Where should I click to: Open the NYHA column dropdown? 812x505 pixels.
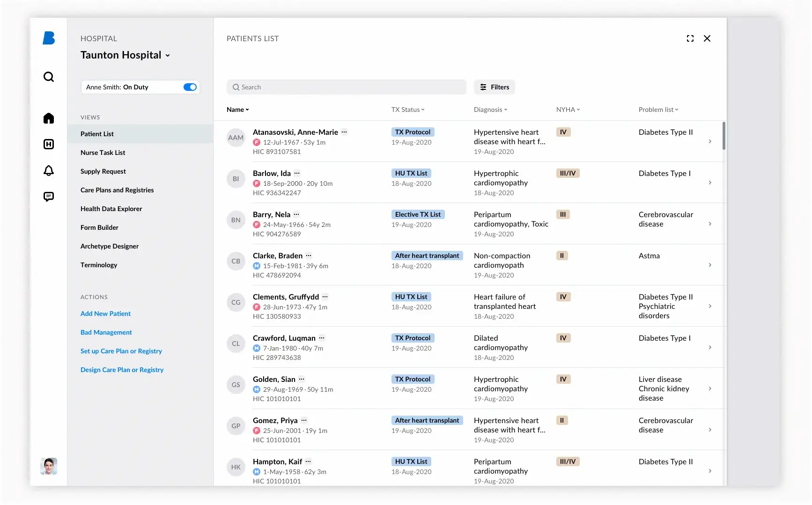[568, 110]
